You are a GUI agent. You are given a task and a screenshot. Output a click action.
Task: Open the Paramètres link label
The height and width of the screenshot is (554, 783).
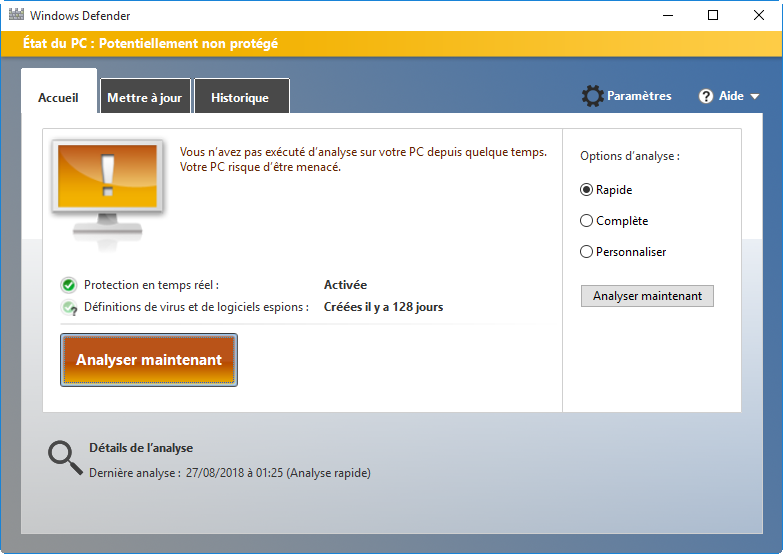pyautogui.click(x=639, y=96)
